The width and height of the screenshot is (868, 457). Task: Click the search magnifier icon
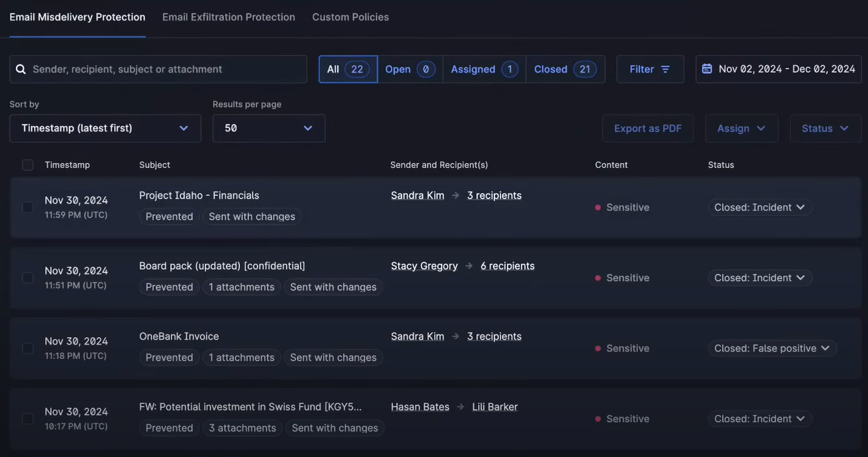point(21,69)
